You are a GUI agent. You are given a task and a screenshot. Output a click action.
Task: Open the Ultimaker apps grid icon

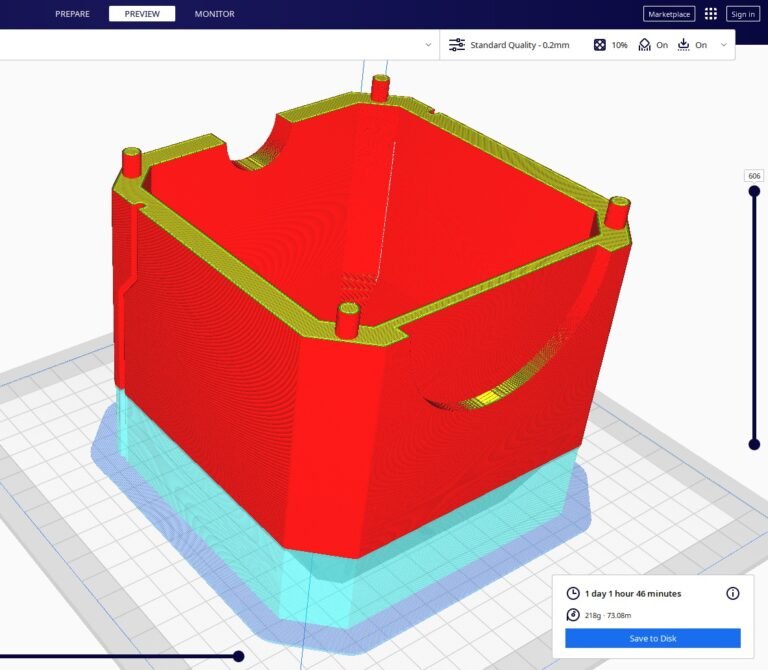pyautogui.click(x=711, y=14)
